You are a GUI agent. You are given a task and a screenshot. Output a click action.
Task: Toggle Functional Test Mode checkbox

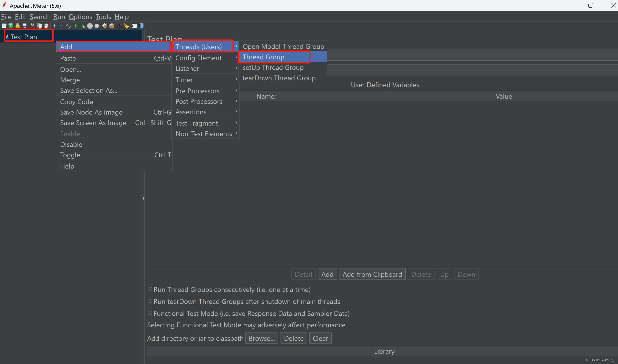[x=150, y=313]
